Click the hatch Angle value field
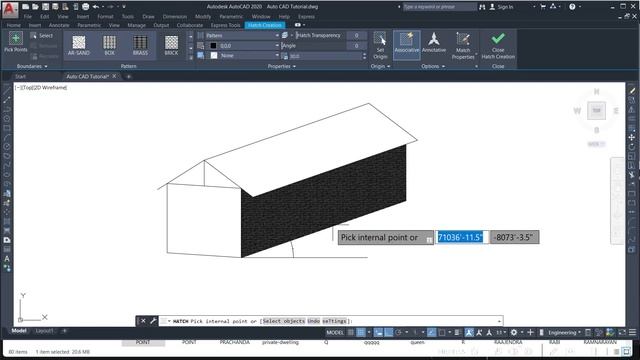Image resolution: width=640 pixels, height=360 pixels. point(356,45)
